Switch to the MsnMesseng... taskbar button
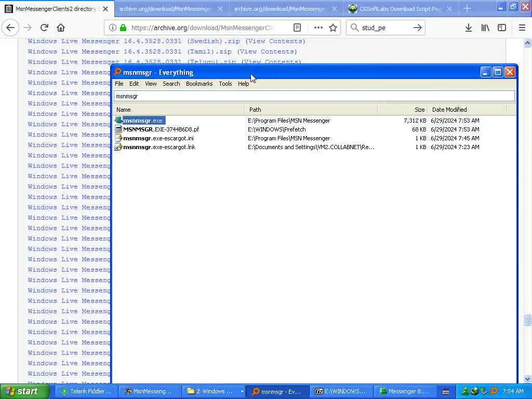The width and height of the screenshot is (532, 399). coord(149,391)
